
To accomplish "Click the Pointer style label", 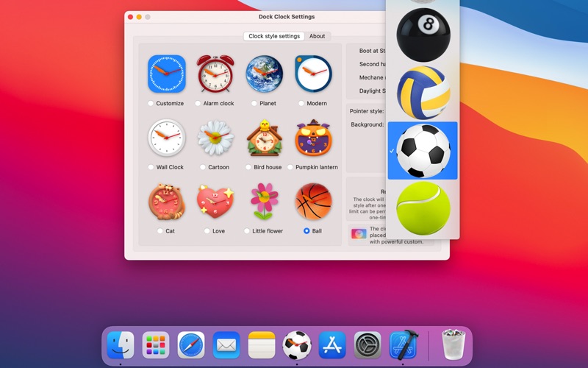I will point(367,111).
